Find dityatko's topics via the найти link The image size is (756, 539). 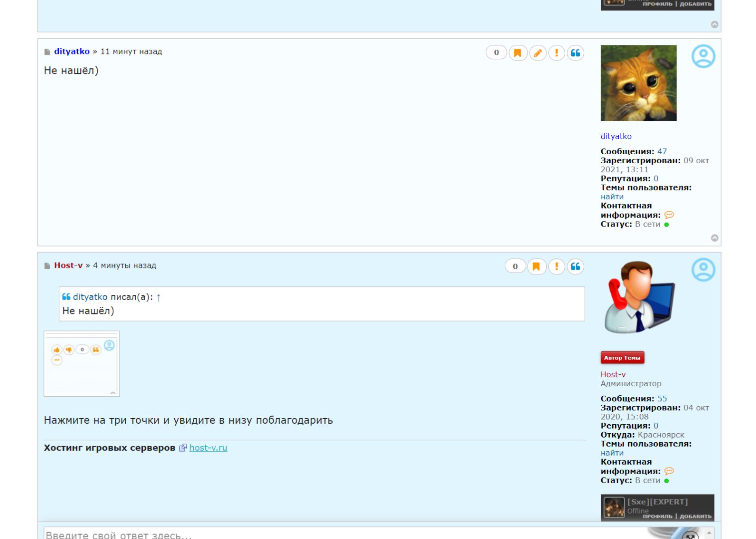click(612, 197)
